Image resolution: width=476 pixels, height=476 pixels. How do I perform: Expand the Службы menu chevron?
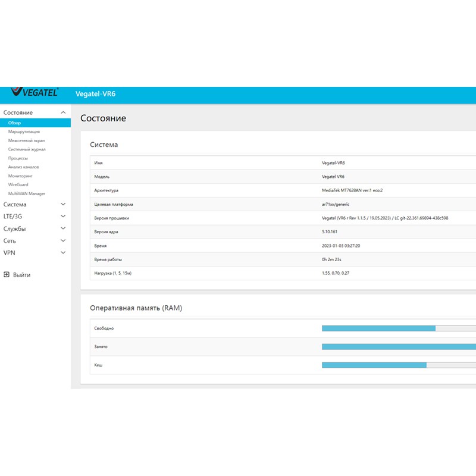click(x=63, y=228)
